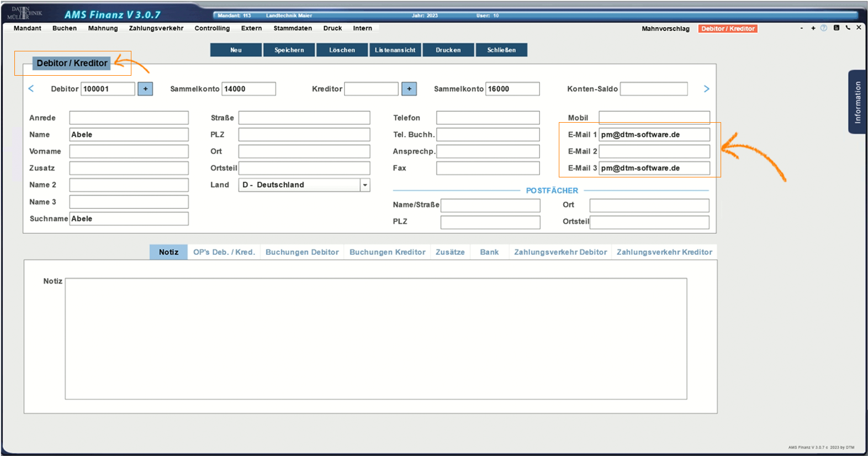This screenshot has height=456, width=868.
Task: Click the Listenansicht button
Action: click(x=395, y=50)
